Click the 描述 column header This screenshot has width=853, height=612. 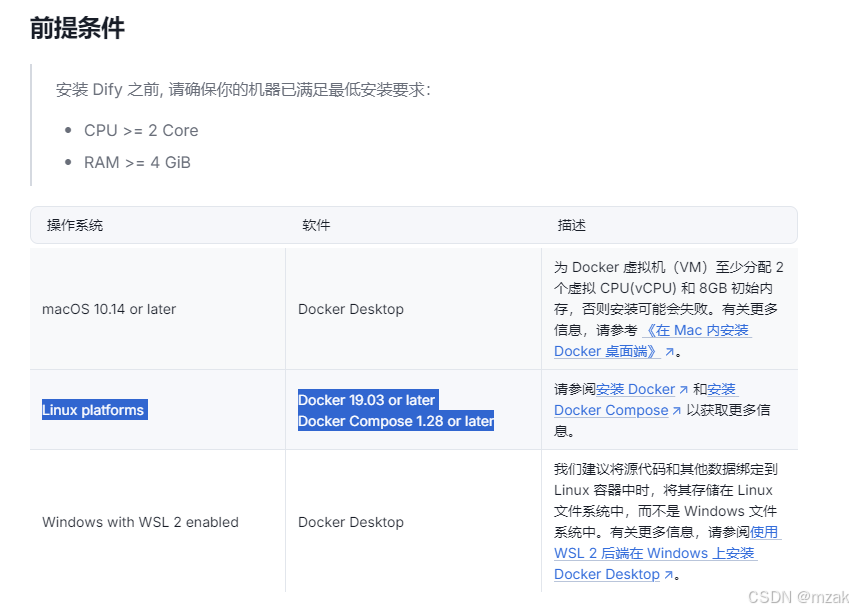572,225
